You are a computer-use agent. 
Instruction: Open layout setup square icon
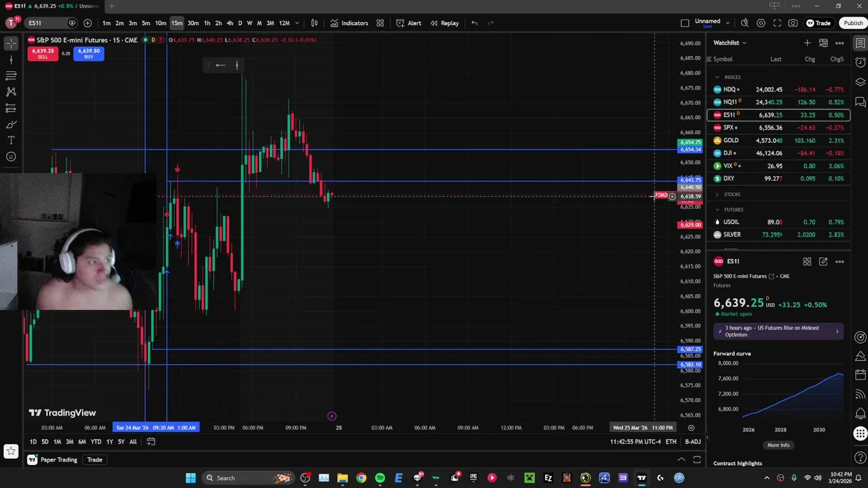click(685, 23)
